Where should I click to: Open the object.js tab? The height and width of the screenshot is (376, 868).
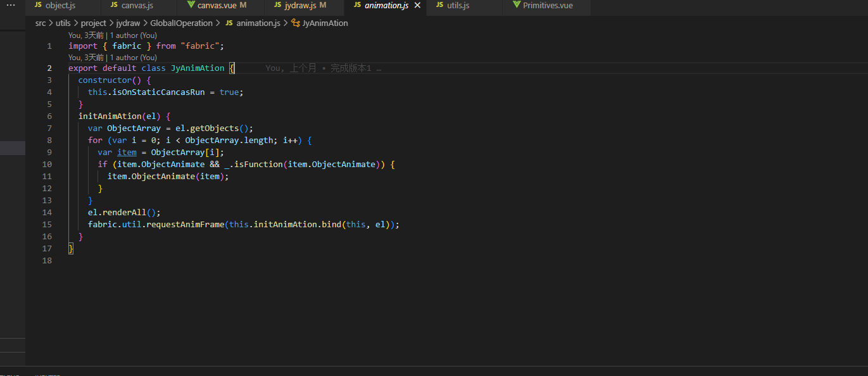(x=63, y=6)
